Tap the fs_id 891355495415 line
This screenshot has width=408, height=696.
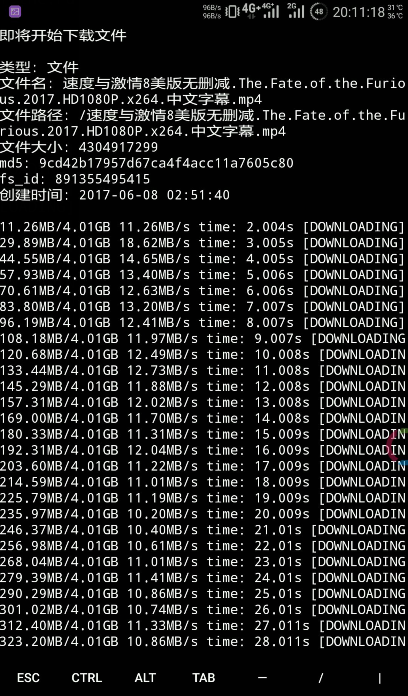coord(75,179)
